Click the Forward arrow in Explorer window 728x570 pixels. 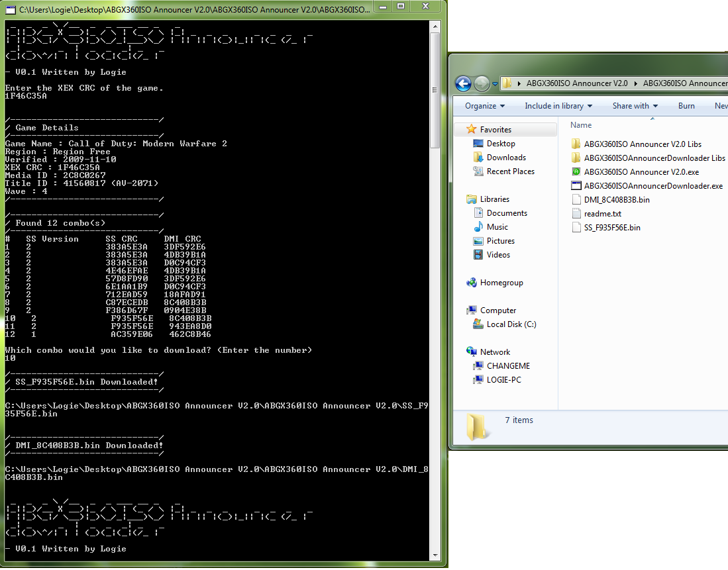pyautogui.click(x=482, y=83)
